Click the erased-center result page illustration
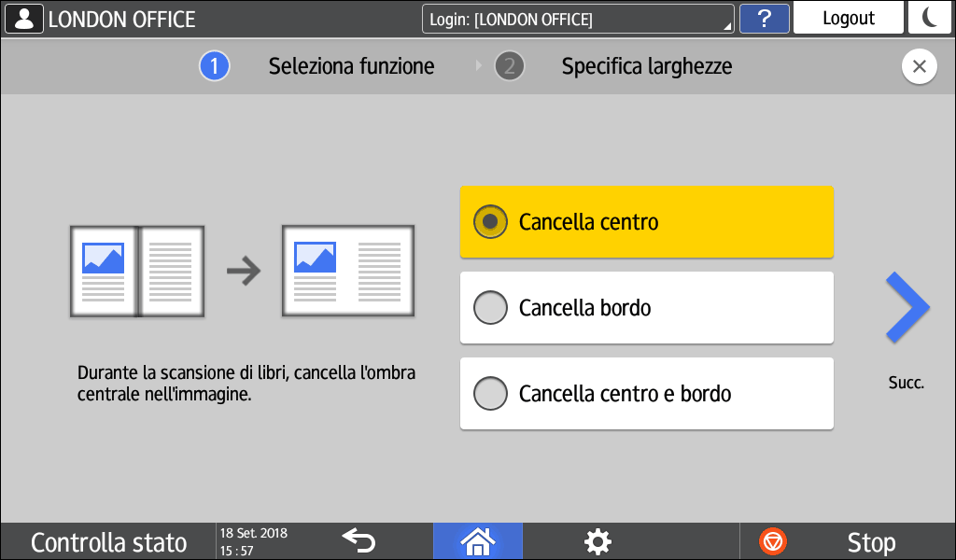 348,271
